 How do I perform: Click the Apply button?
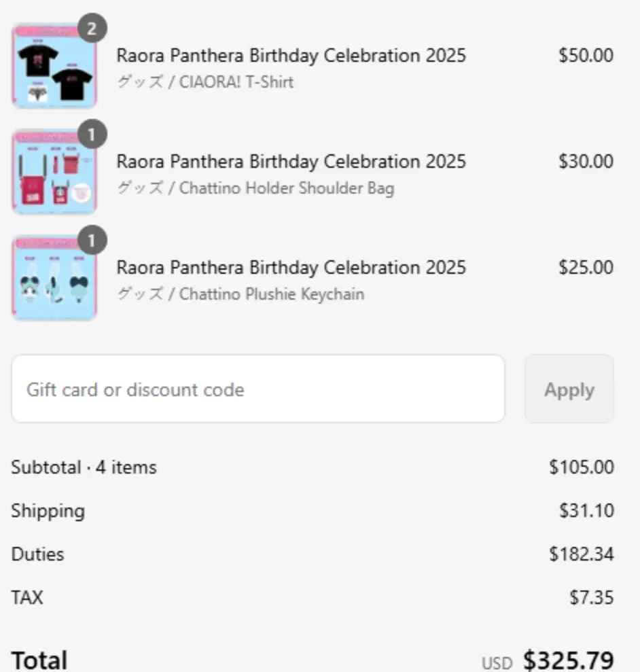point(569,389)
